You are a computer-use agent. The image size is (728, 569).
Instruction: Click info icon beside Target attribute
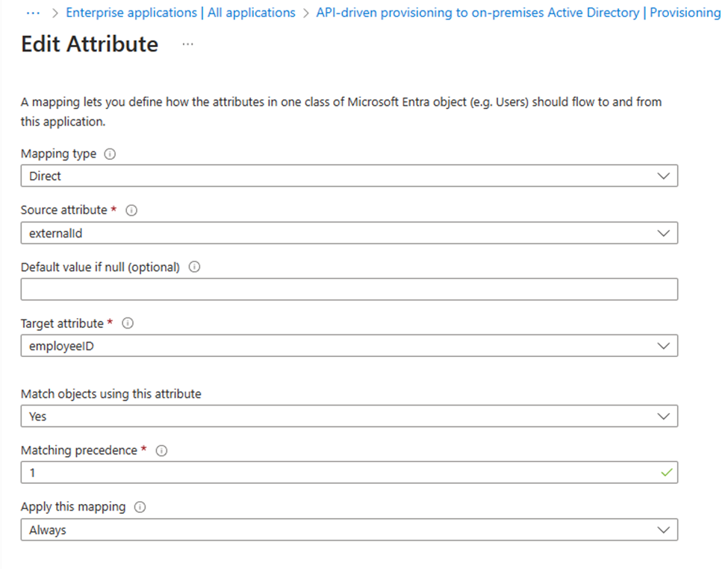128,324
